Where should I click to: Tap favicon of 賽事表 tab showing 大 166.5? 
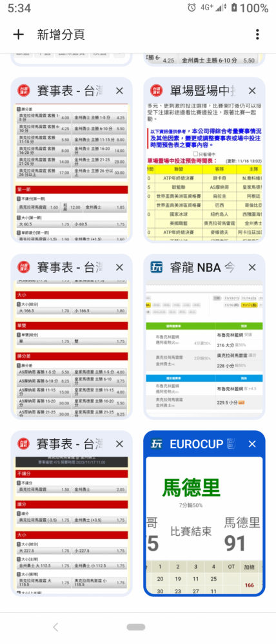(24, 267)
